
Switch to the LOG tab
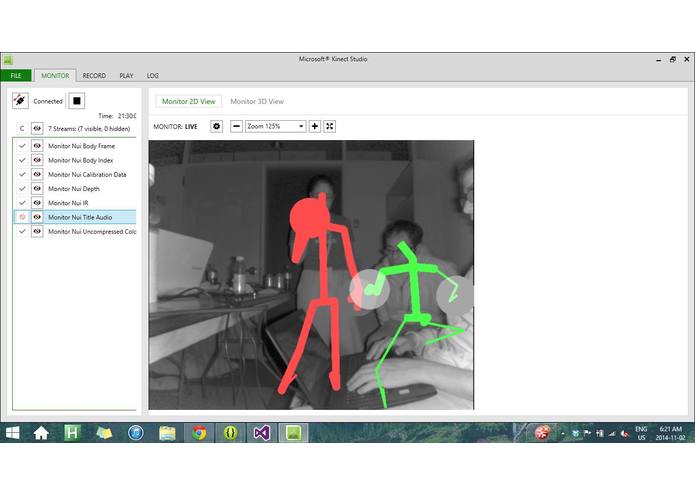pyautogui.click(x=152, y=76)
